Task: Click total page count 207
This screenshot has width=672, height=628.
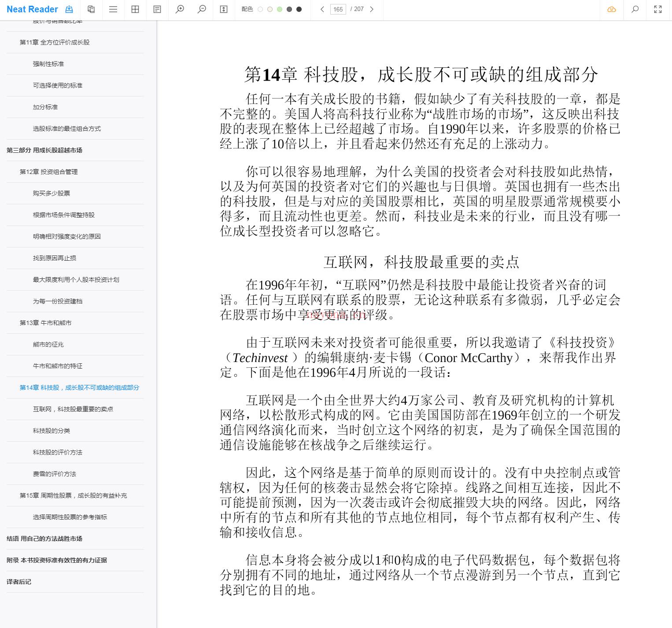Action: [x=358, y=9]
